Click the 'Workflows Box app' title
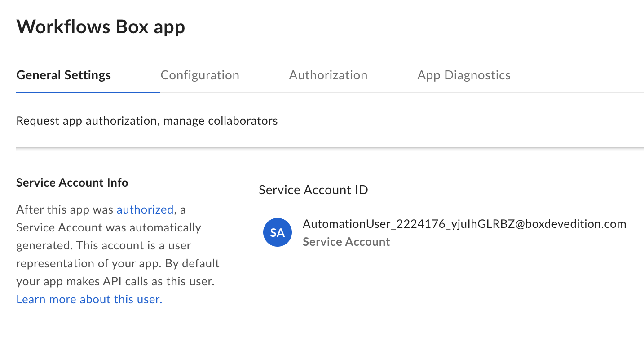This screenshot has height=340, width=644. (x=101, y=27)
